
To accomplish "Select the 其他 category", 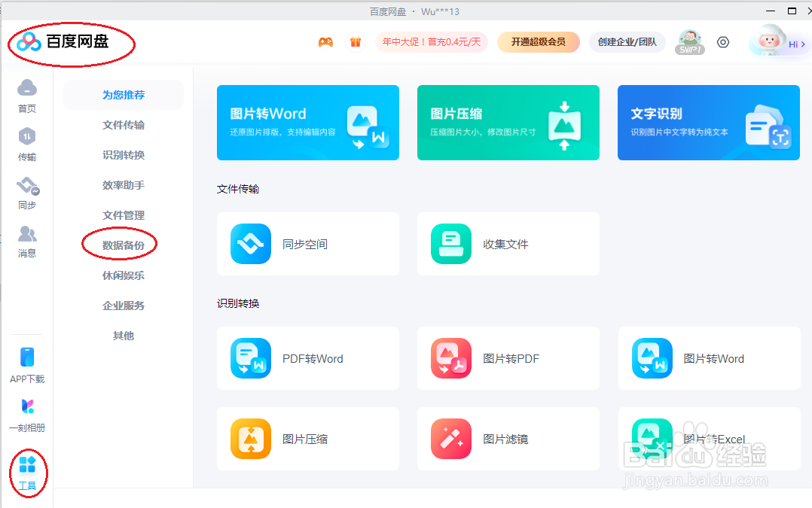I will tap(124, 336).
